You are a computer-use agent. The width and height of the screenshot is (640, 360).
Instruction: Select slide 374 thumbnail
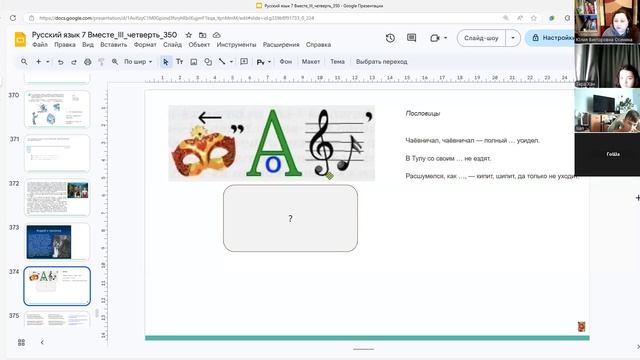coord(57,286)
